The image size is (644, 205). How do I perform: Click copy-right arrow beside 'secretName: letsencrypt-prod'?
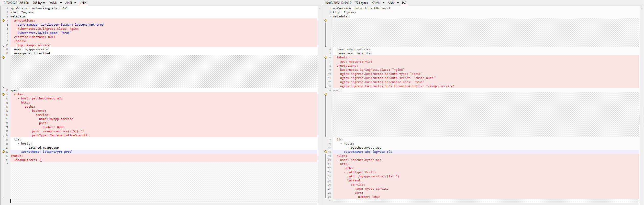pos(3,152)
